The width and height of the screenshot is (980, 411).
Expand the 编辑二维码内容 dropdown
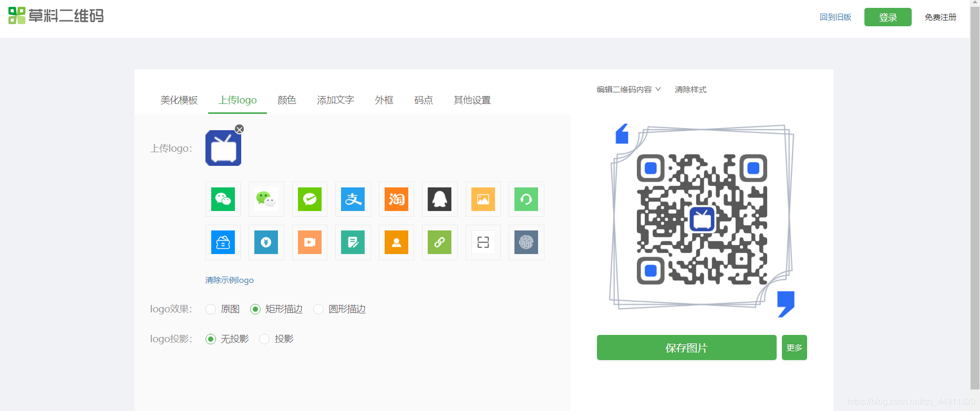coord(628,90)
